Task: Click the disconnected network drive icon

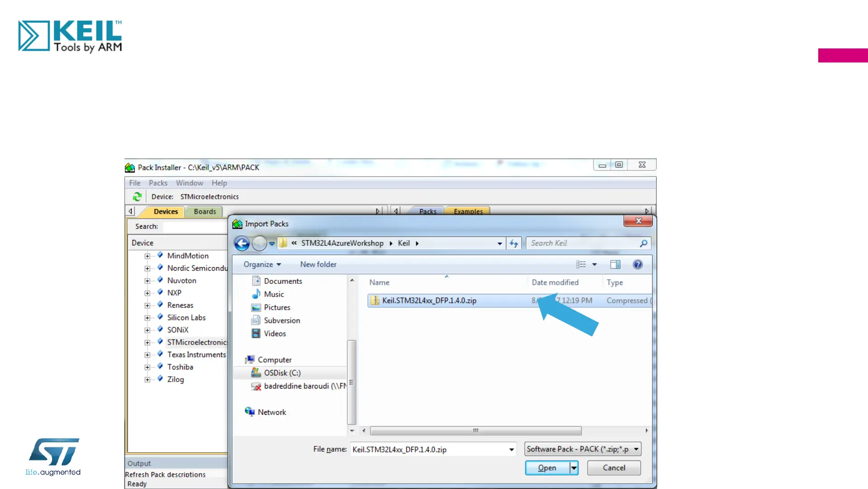Action: click(256, 386)
